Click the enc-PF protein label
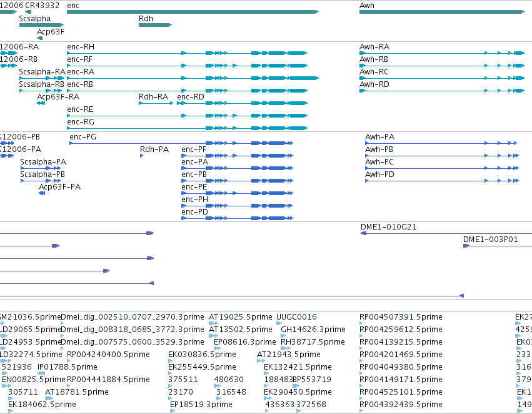Screen dimensions: 532x414 click(x=194, y=149)
